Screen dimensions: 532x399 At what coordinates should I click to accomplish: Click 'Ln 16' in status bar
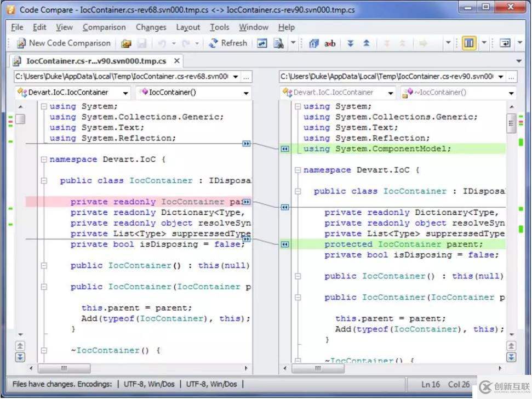click(430, 384)
